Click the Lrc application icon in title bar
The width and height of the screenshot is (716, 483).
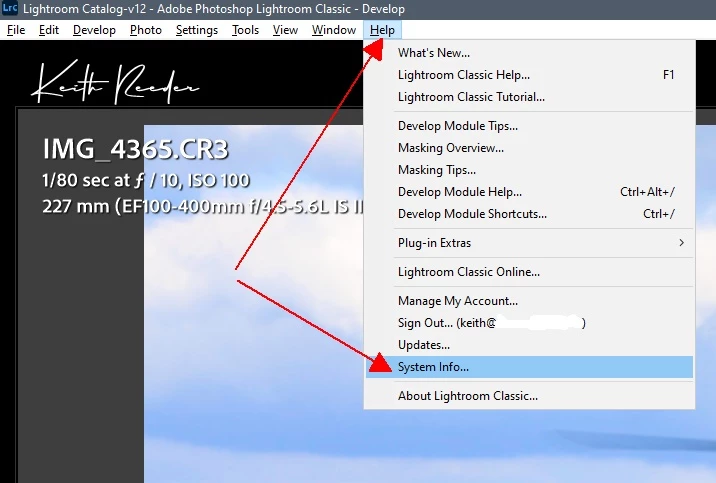point(10,8)
